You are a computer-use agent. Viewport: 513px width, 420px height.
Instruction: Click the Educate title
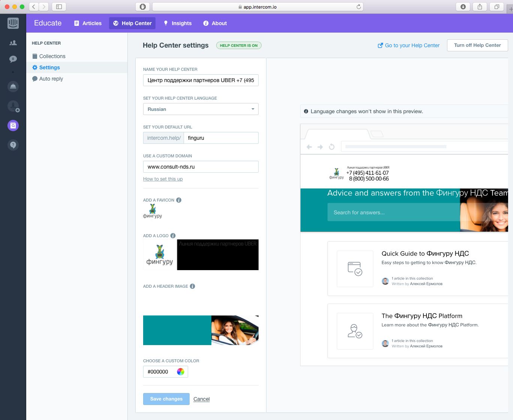[x=48, y=23]
